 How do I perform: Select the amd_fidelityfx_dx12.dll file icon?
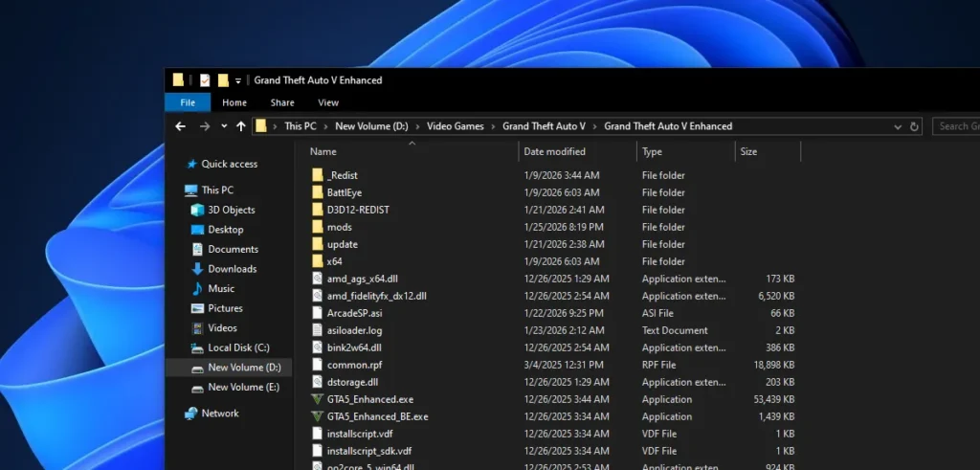point(318,296)
